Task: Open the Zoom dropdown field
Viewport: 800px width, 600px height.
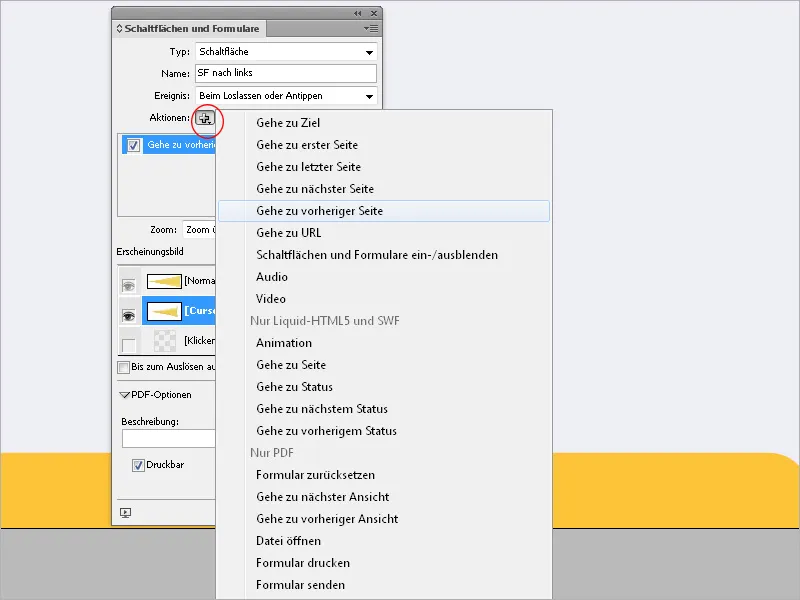Action: [x=199, y=230]
